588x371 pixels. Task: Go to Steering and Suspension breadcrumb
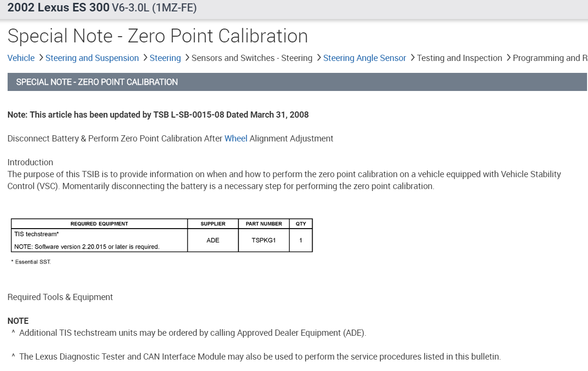92,58
